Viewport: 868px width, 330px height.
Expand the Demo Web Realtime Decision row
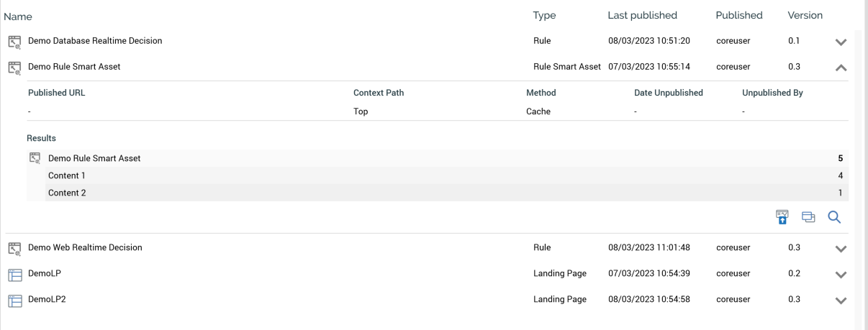click(840, 248)
